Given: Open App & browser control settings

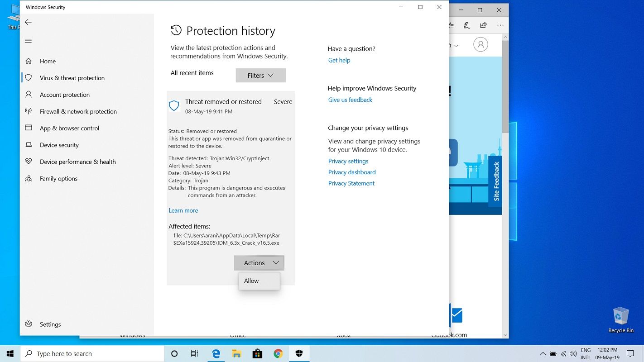Looking at the screenshot, I should 69,128.
